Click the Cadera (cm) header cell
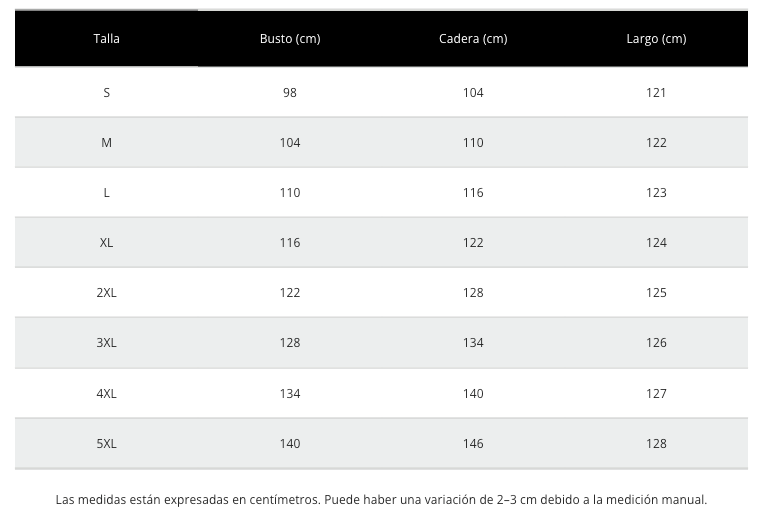 [473, 39]
